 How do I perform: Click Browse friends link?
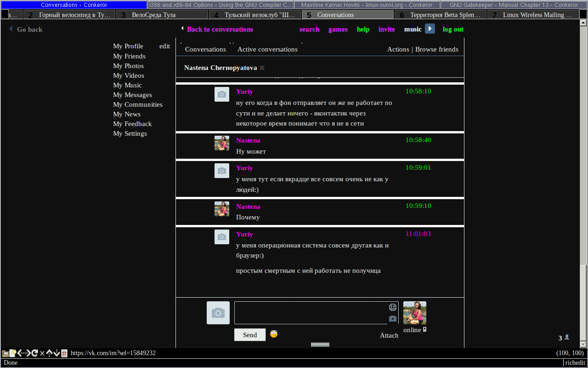(437, 49)
